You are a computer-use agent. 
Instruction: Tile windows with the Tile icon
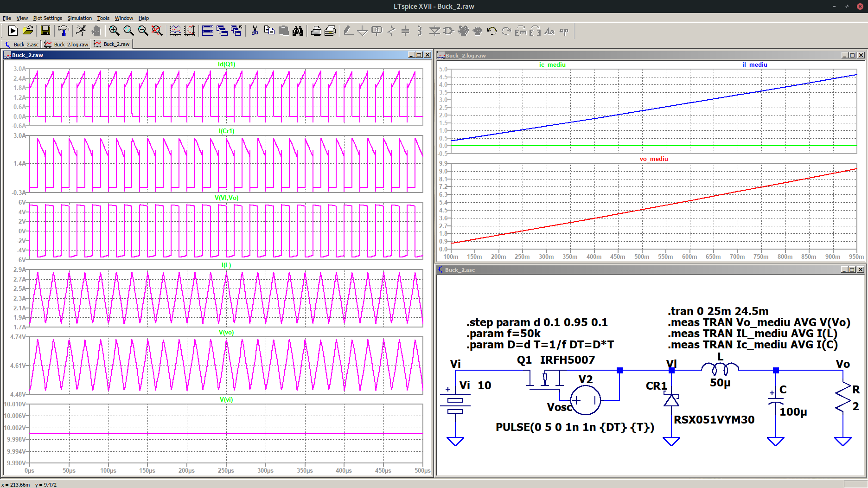tap(208, 31)
